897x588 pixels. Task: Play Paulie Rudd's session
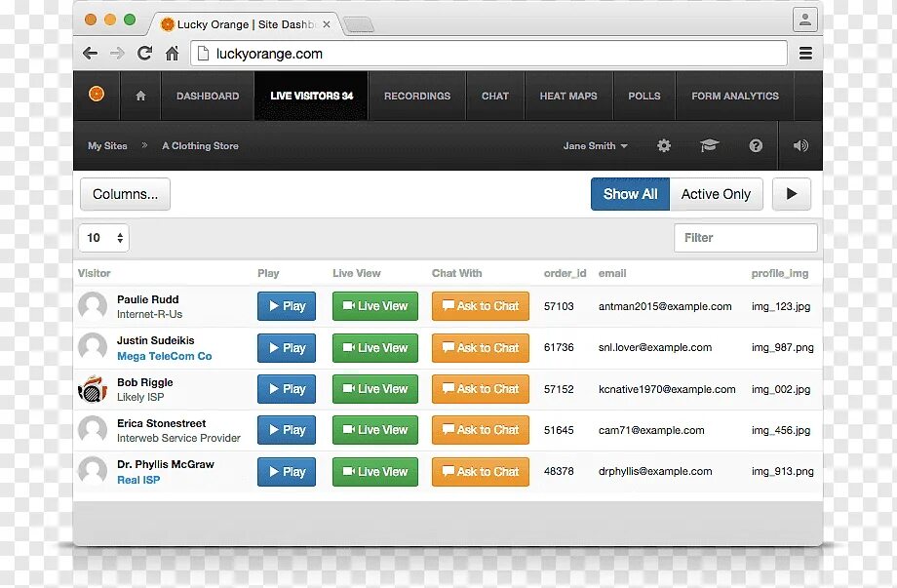[287, 306]
